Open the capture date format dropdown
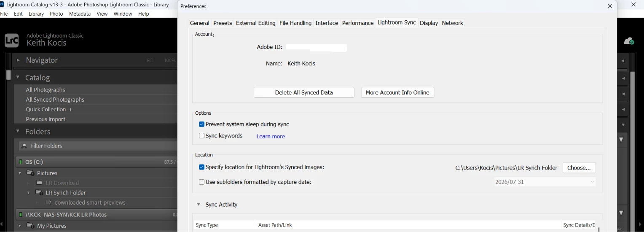 click(x=545, y=182)
